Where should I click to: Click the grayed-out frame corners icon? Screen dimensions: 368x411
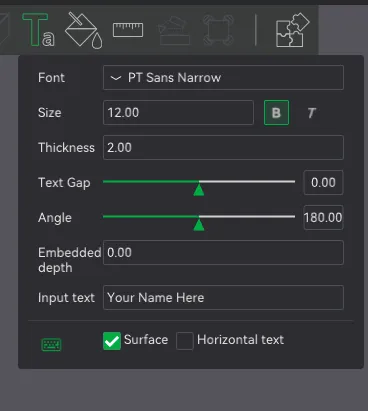(x=218, y=30)
